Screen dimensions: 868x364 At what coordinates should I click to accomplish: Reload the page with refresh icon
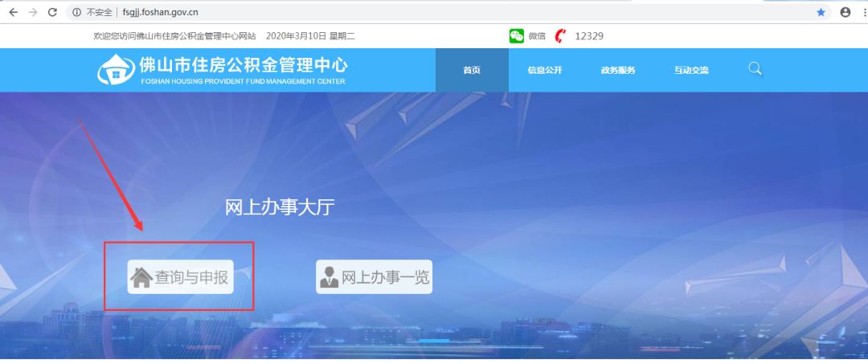pyautogui.click(x=52, y=12)
